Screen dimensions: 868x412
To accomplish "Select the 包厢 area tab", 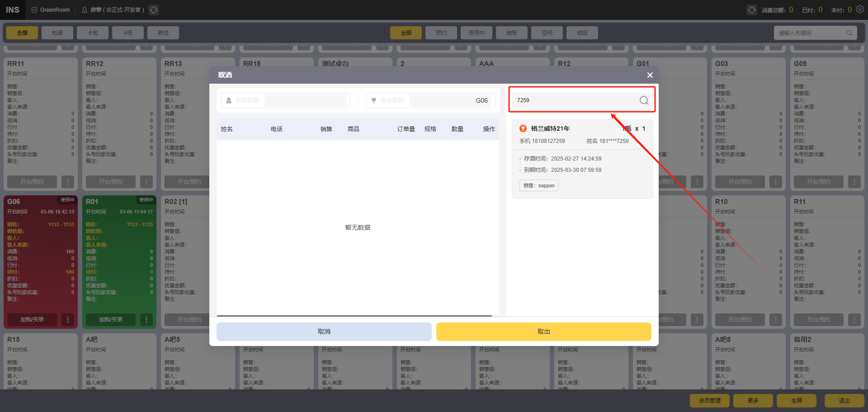I will pyautogui.click(x=57, y=33).
